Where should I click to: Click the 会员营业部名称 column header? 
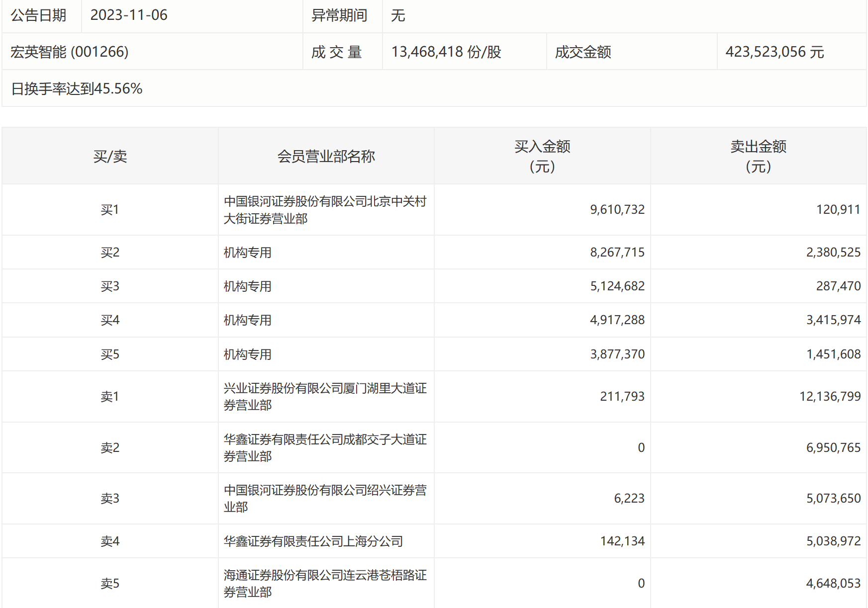326,157
